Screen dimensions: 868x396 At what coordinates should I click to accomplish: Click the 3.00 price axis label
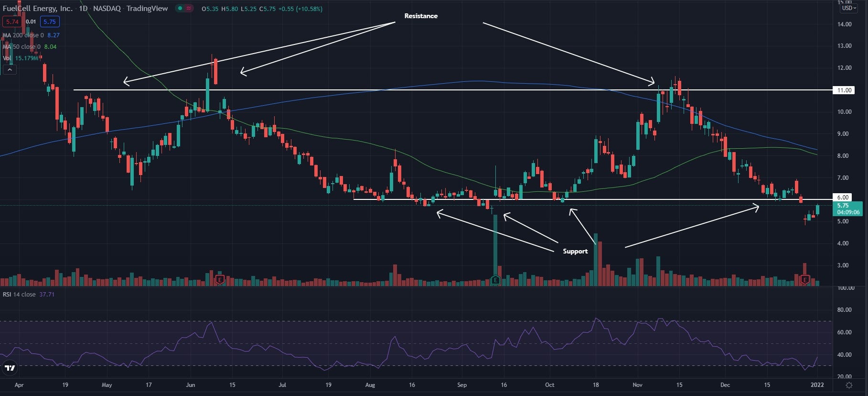843,265
